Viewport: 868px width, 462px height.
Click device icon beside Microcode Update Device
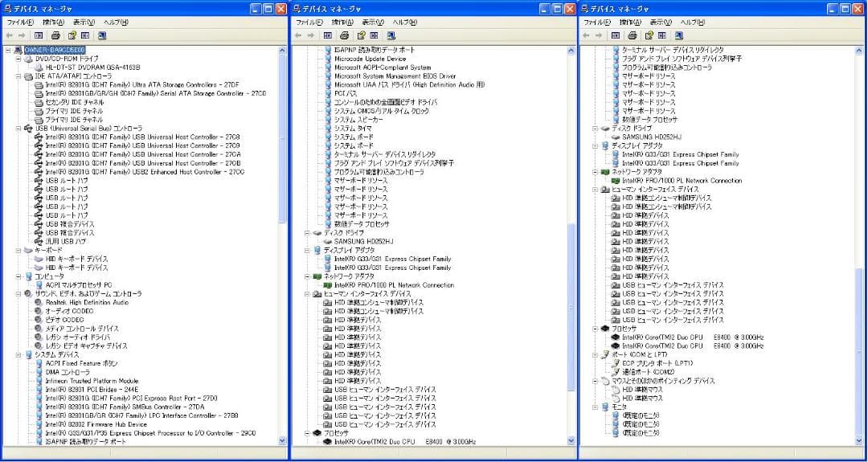(328, 59)
